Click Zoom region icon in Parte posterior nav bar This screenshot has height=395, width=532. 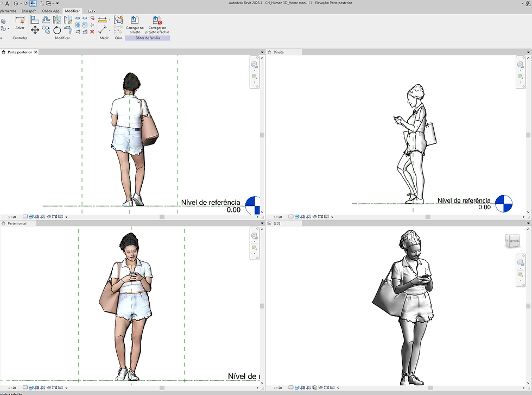(255, 77)
